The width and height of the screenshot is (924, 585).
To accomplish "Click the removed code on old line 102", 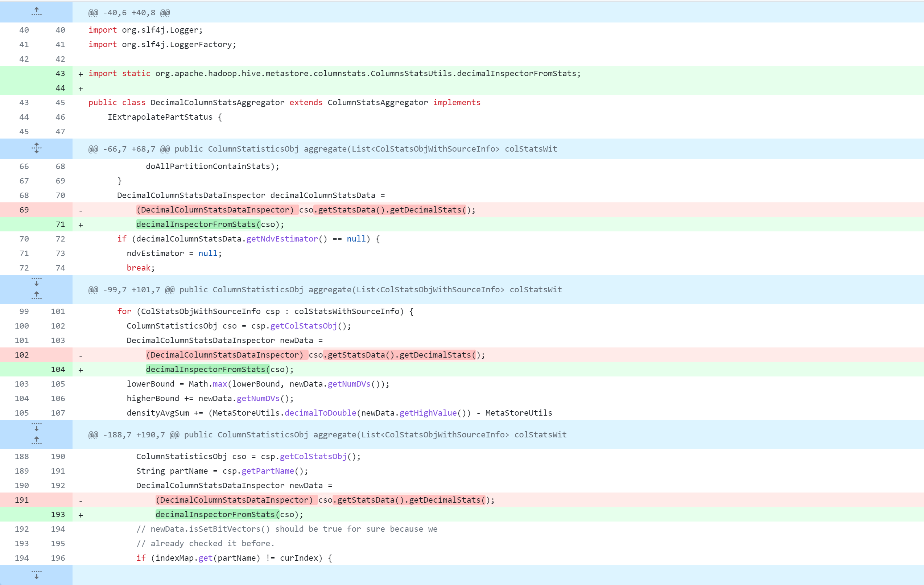I will point(315,355).
